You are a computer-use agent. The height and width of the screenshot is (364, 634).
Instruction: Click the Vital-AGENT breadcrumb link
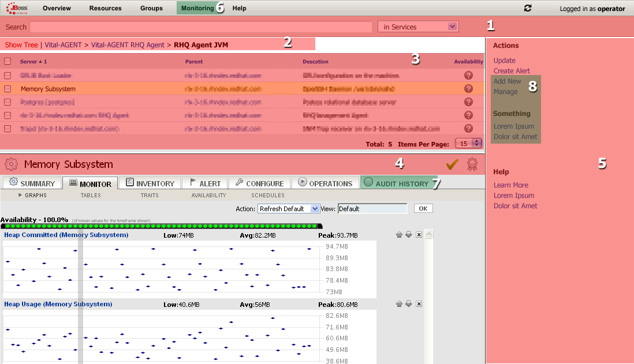[x=63, y=45]
